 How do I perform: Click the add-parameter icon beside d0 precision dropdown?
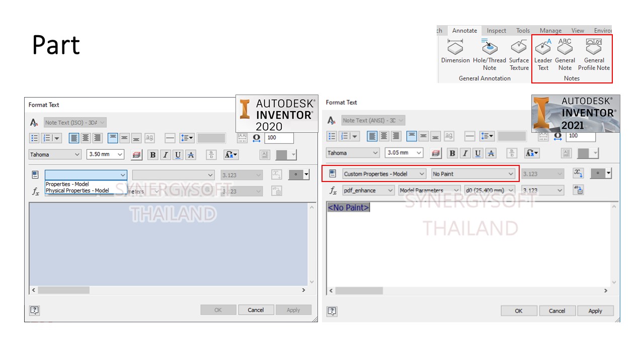pos(578,191)
